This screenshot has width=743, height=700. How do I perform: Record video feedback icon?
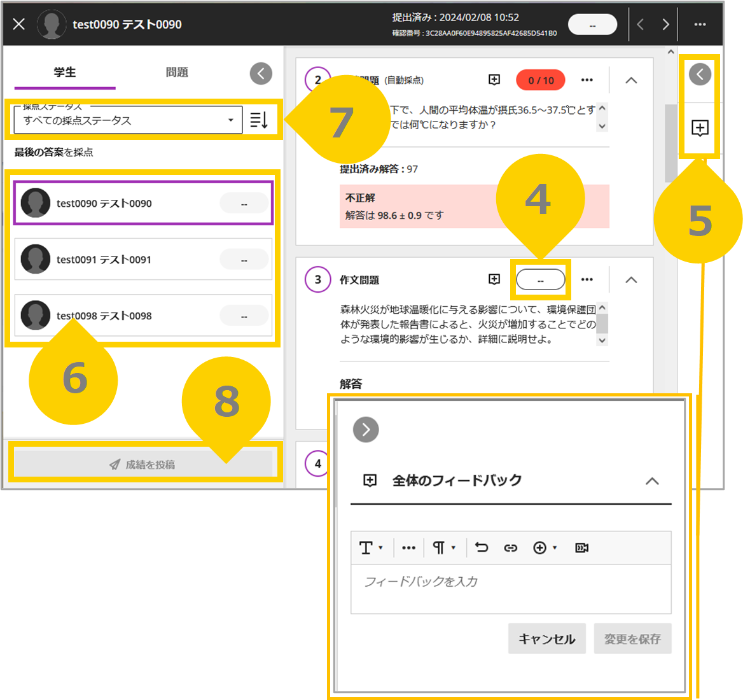[582, 548]
